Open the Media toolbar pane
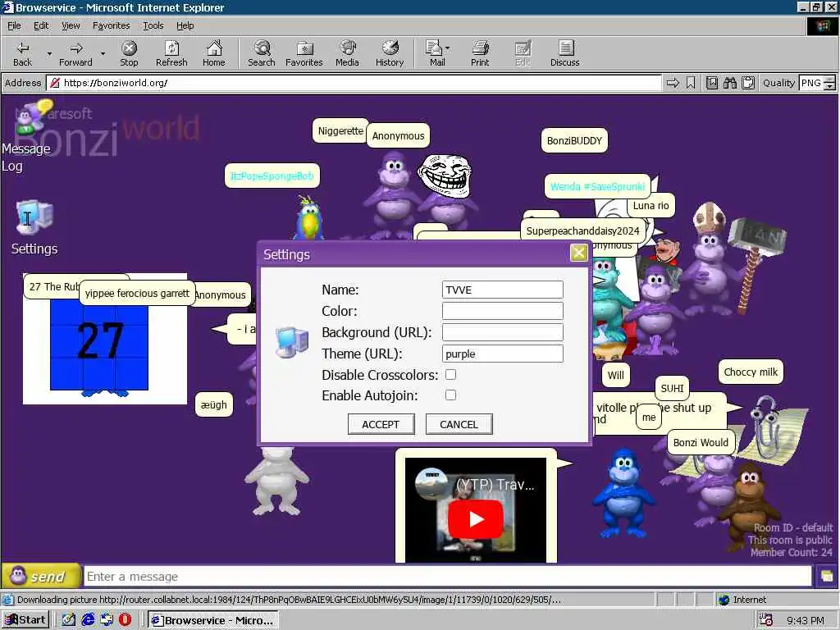The image size is (840, 630). pyautogui.click(x=347, y=53)
